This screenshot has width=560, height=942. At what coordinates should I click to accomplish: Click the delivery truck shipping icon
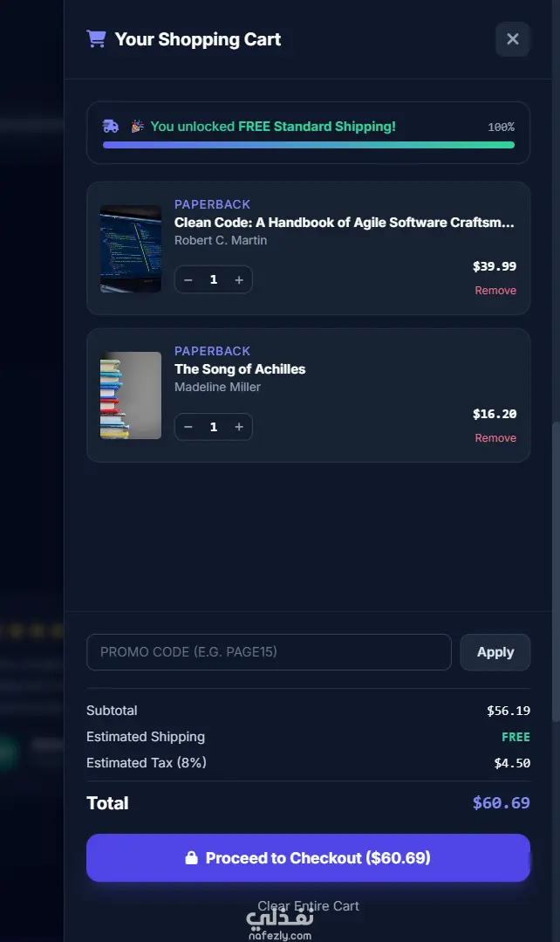coord(111,127)
